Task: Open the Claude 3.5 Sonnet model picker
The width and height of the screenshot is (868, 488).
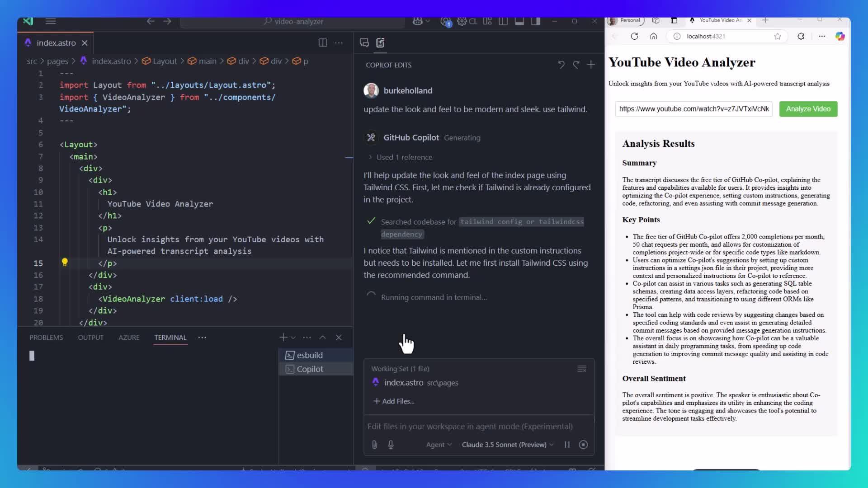Action: pyautogui.click(x=508, y=445)
